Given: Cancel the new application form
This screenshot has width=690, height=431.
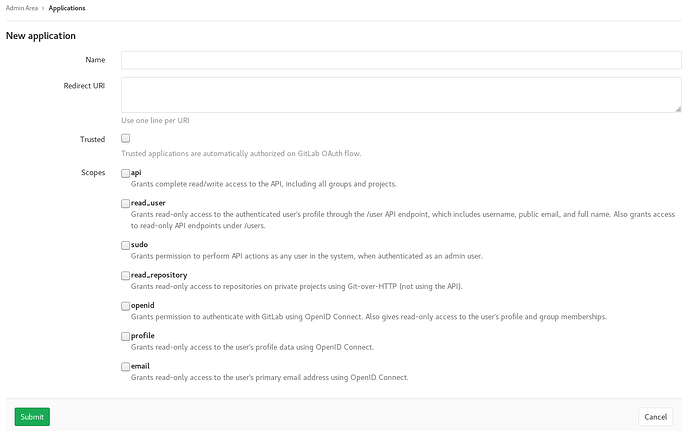Looking at the screenshot, I should (655, 416).
